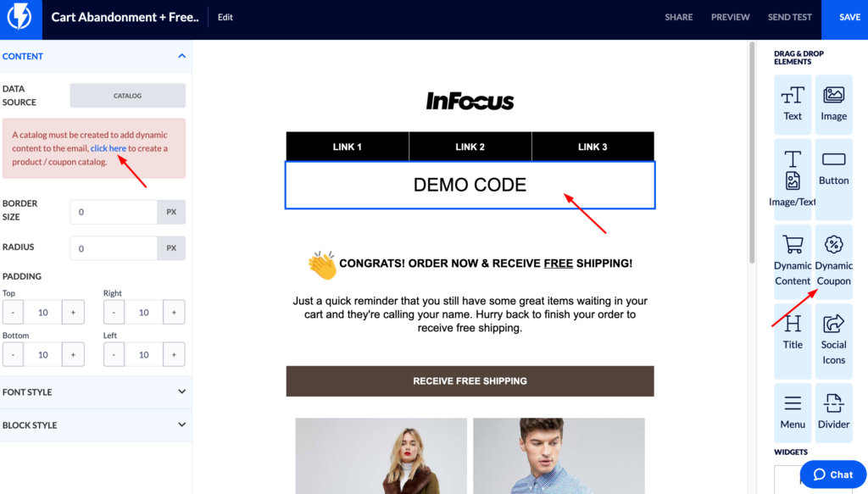Select the Social Icons element
The width and height of the screenshot is (868, 494).
[x=833, y=341]
